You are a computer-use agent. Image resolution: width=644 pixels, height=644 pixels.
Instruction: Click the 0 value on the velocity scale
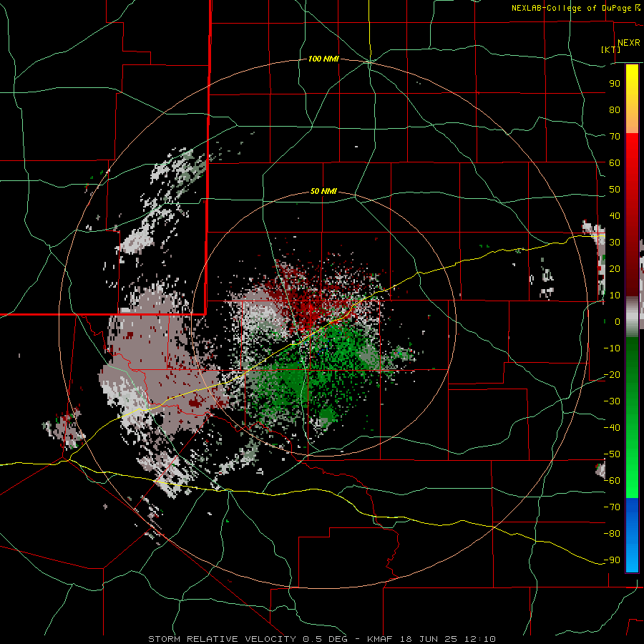pyautogui.click(x=618, y=321)
